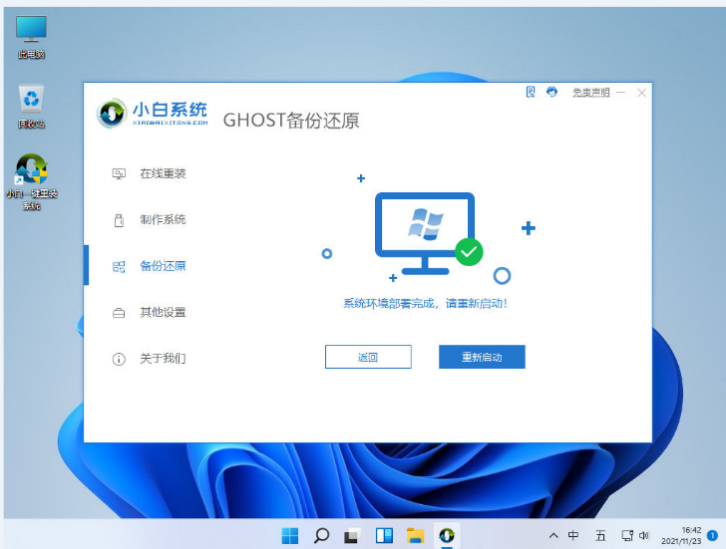The image size is (726, 549).
Task: Click the taskbar search icon
Action: pyautogui.click(x=321, y=535)
